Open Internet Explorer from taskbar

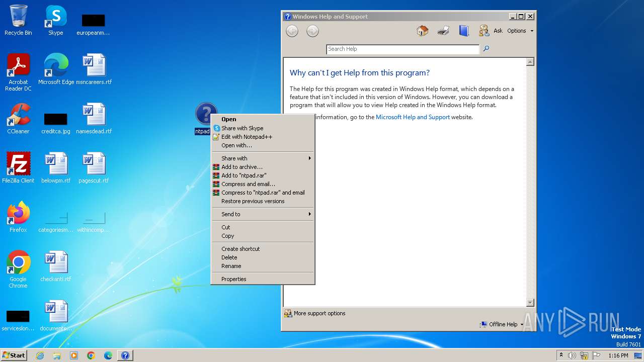(40, 355)
